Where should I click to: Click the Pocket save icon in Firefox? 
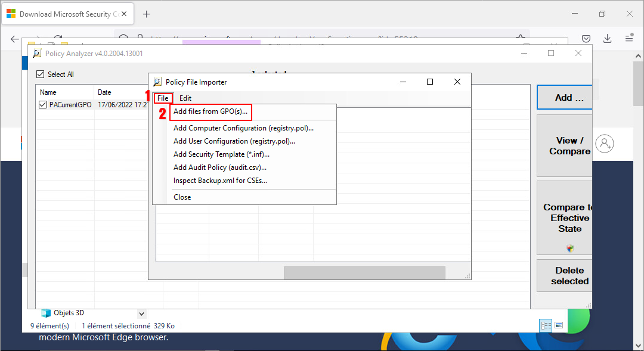coord(586,38)
